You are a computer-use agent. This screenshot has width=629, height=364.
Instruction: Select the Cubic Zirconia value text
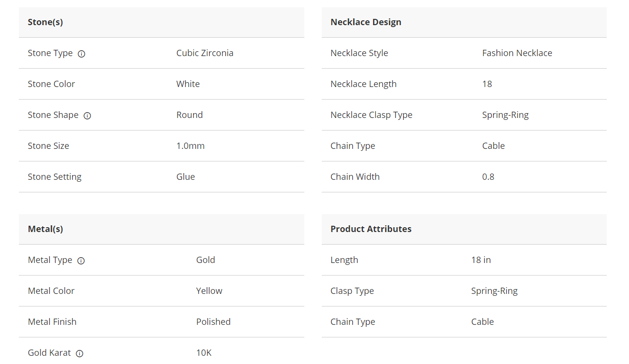coord(205,53)
